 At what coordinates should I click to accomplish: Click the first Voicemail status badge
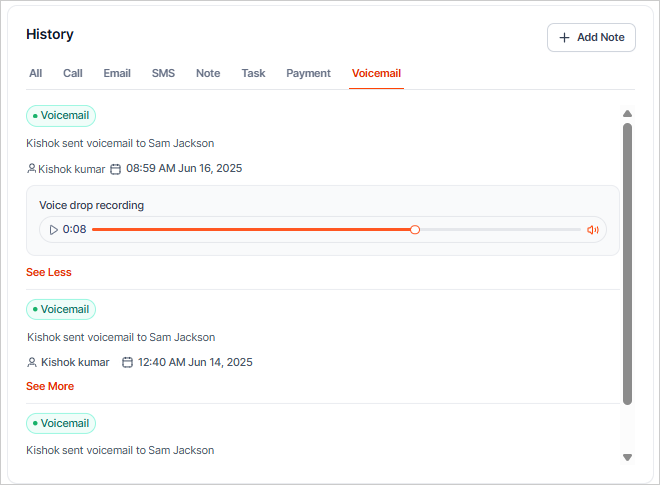coord(61,116)
